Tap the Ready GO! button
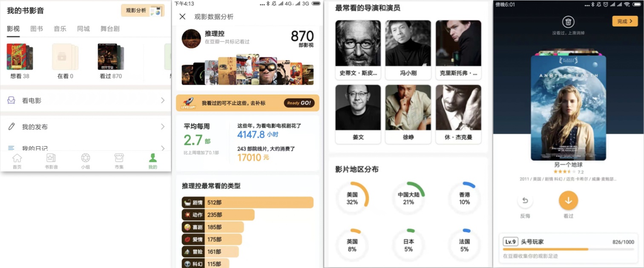Viewport: 644px width, 268px height. (299, 103)
